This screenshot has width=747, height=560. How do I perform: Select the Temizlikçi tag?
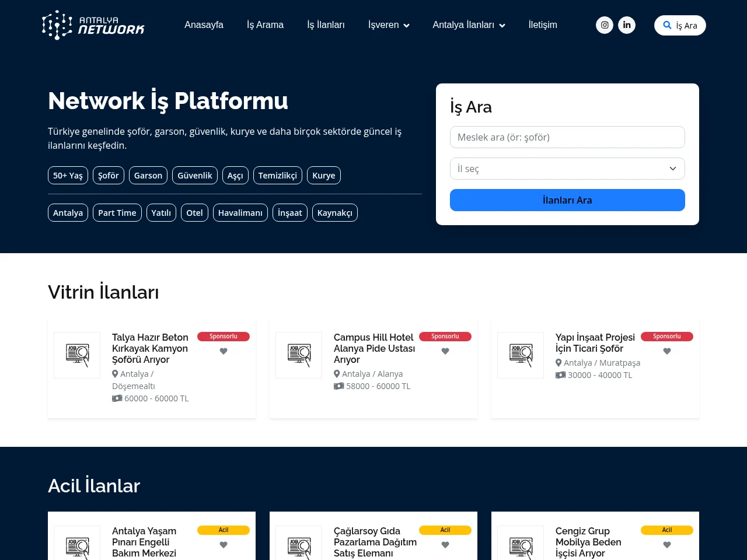278,176
